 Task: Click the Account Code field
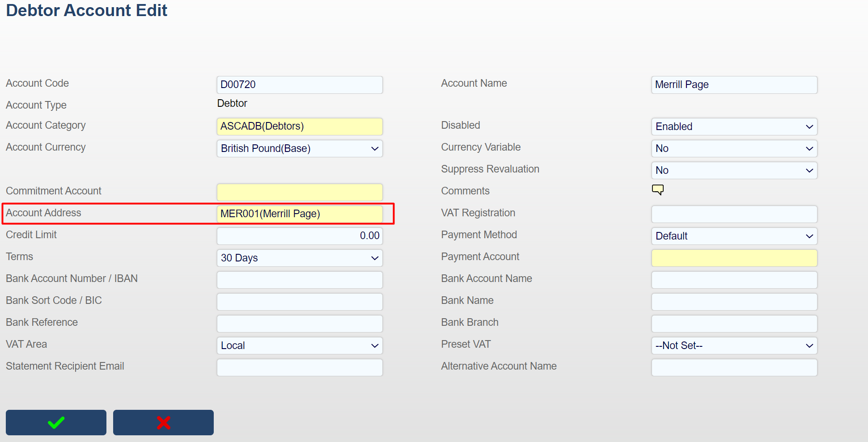click(x=299, y=85)
